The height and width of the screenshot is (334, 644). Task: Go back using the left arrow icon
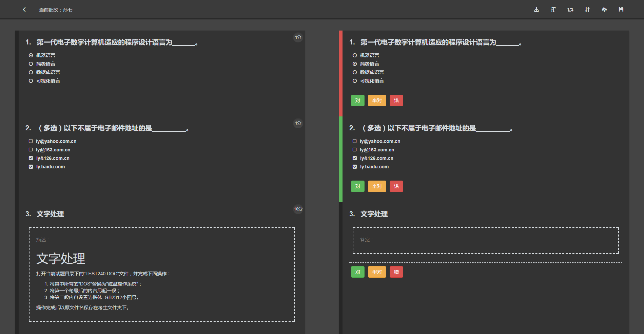24,10
